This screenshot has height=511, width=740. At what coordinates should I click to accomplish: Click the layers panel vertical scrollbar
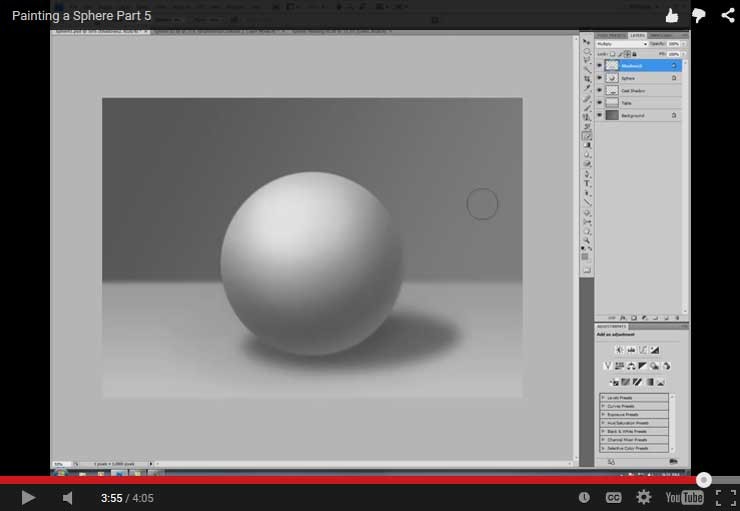pos(685,186)
